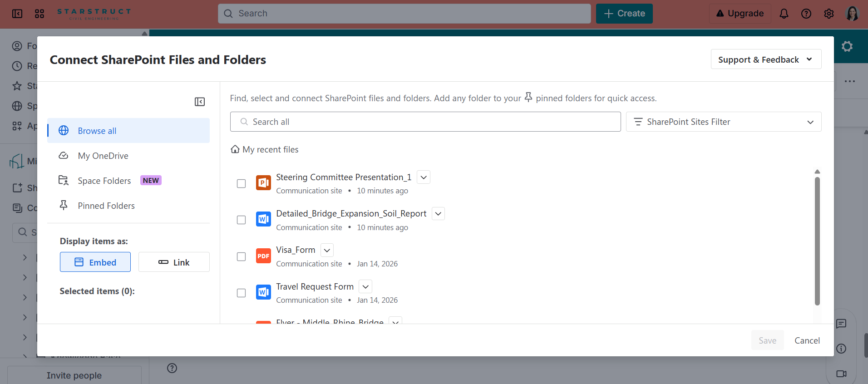Select the Travel Request Form checkbox
The width and height of the screenshot is (868, 384).
tap(242, 293)
